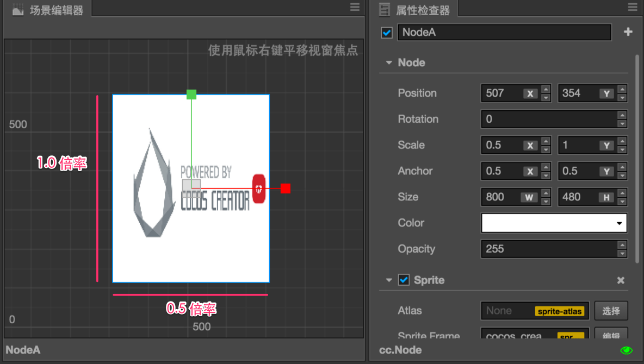644x364 pixels.
Task: Increase Anchor X with the up arrow
Action: [546, 167]
